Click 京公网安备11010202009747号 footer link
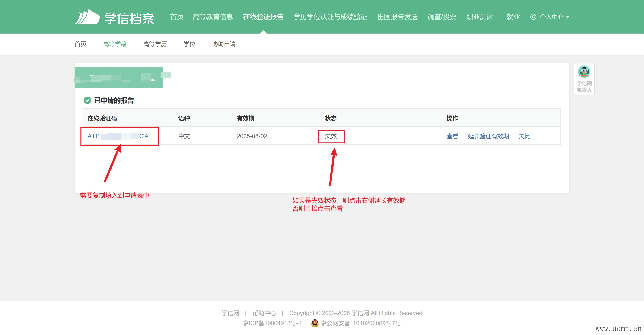The width and height of the screenshot is (644, 335). tap(361, 323)
